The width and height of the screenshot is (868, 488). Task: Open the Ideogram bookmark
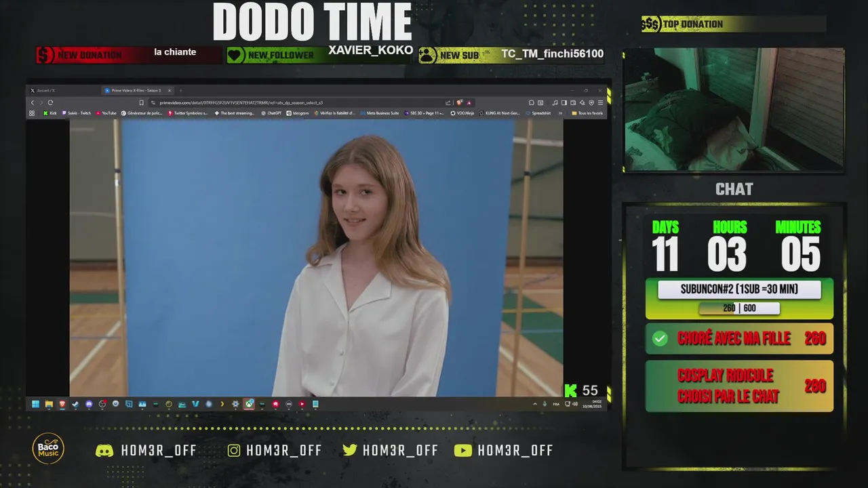[298, 113]
